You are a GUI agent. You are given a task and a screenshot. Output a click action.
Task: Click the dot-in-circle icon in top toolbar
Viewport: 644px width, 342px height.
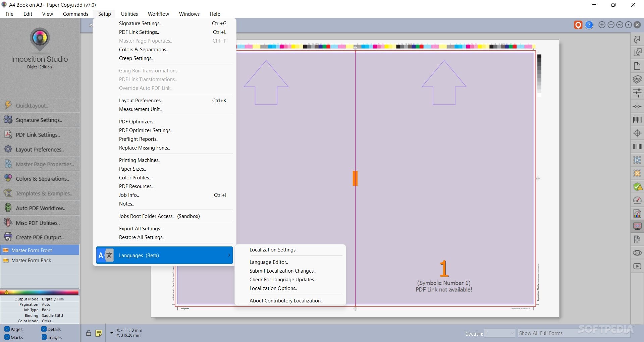pyautogui.click(x=628, y=25)
